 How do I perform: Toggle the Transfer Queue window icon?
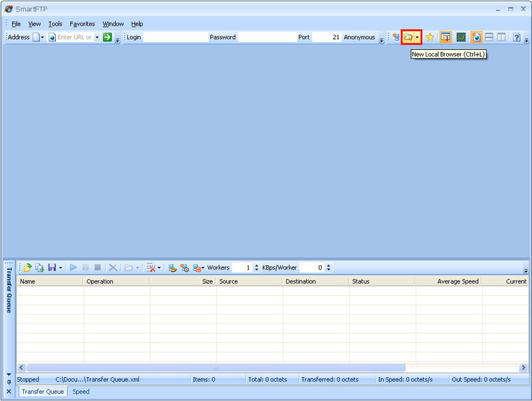446,37
